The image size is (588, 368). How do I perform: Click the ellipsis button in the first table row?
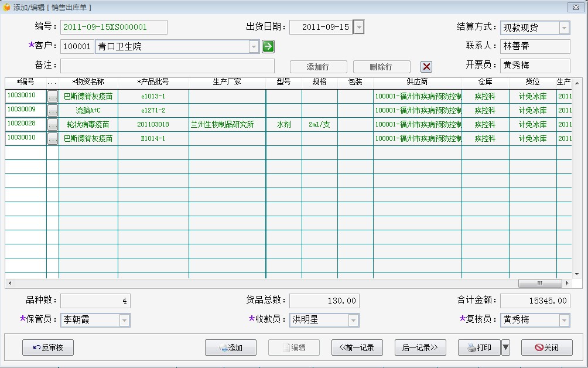(x=53, y=96)
